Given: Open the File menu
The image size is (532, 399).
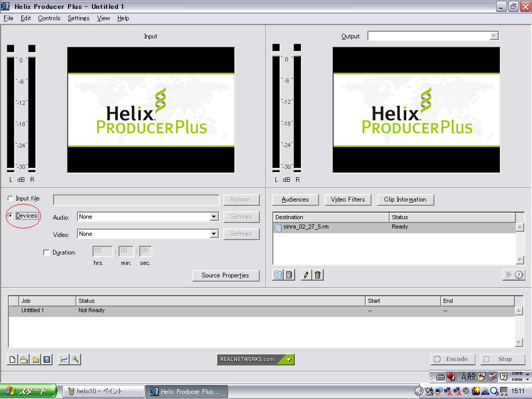Looking at the screenshot, I should pyautogui.click(x=8, y=18).
